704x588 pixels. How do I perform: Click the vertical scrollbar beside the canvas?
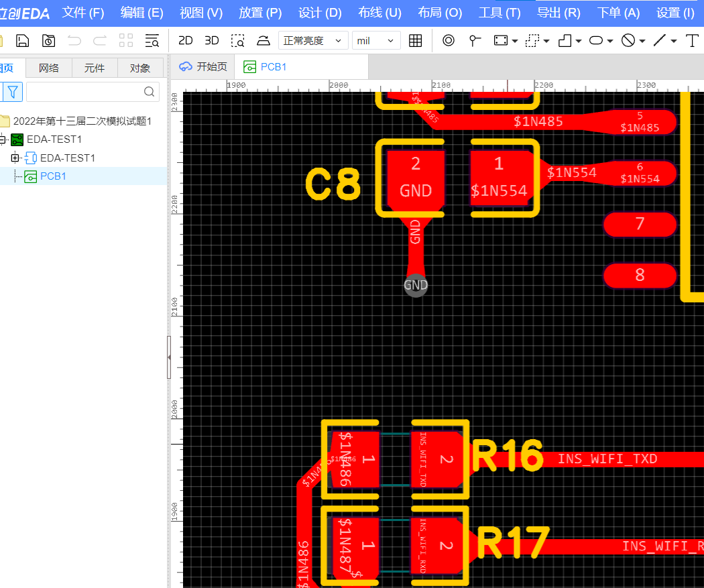170,357
